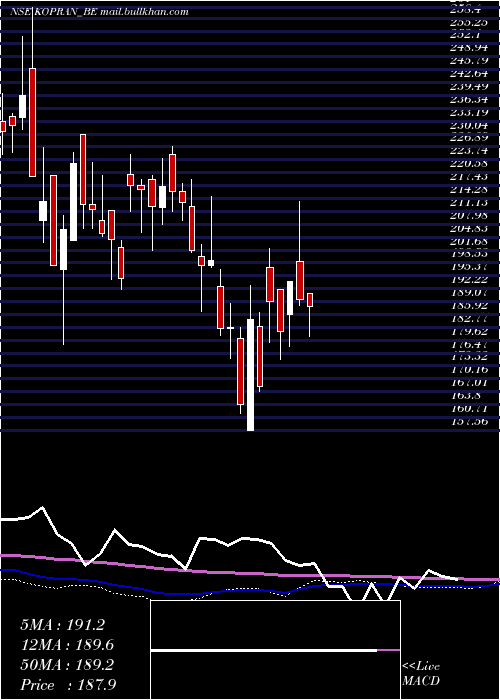Click the Price : 187.9 value
The image size is (500, 700).
point(68,685)
